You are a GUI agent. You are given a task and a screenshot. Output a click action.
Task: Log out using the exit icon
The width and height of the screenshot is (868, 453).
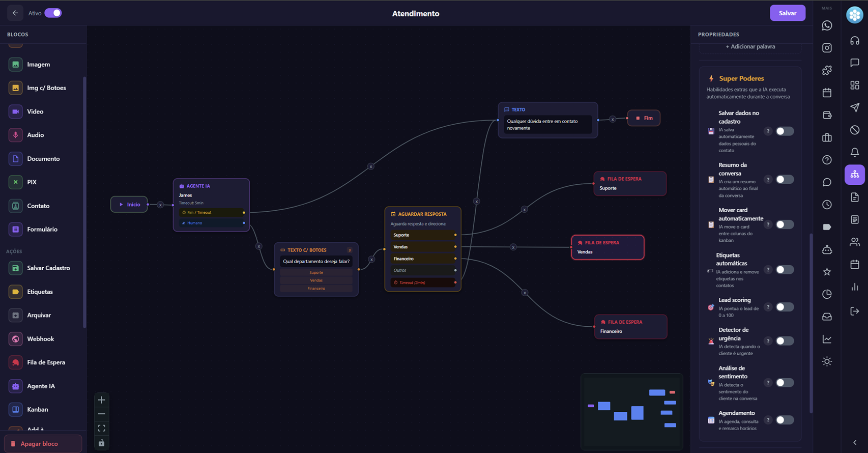click(855, 311)
